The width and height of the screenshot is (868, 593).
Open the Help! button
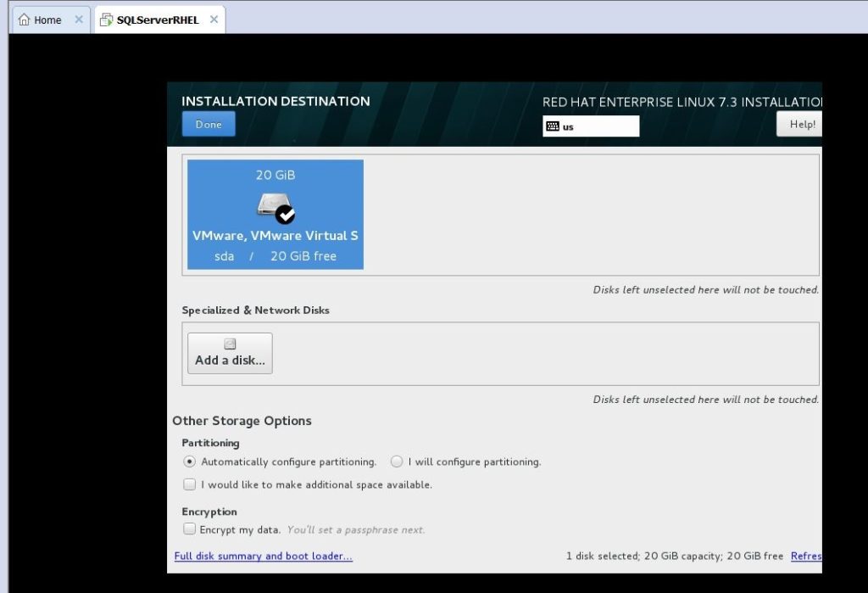800,124
